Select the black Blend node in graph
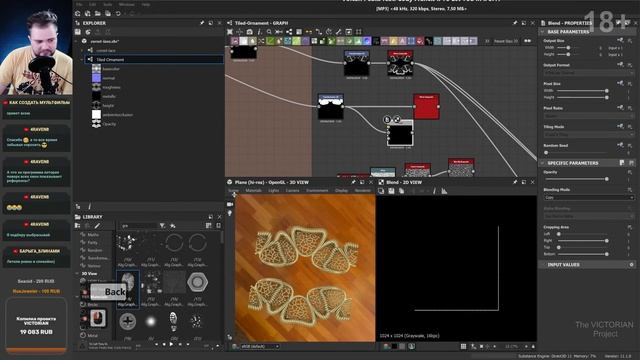640x360 pixels. [x=400, y=133]
